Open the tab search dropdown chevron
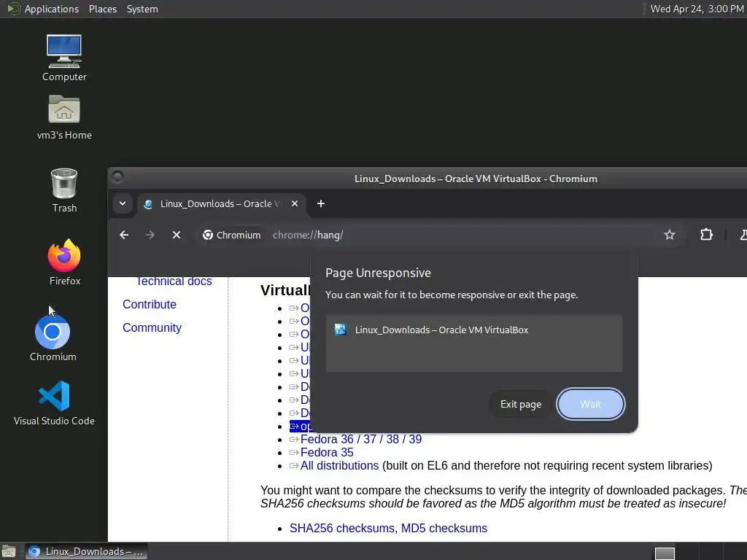747x560 pixels. 123,204
